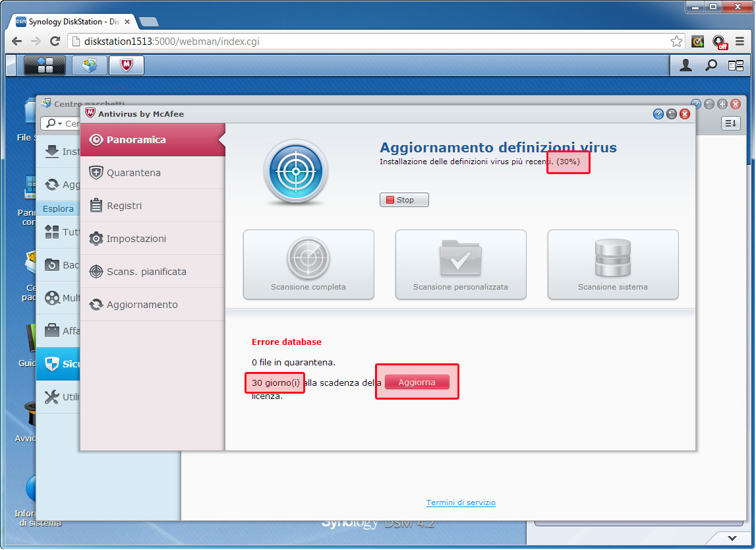This screenshot has width=756, height=550.
Task: Select the installed-packages download icon in Package Center
Action: tap(51, 152)
